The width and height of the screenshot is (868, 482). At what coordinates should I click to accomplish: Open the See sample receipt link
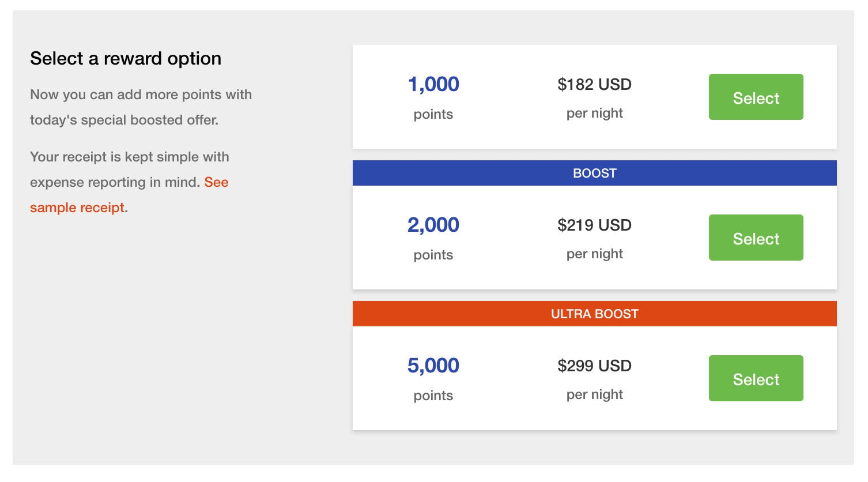tap(77, 208)
